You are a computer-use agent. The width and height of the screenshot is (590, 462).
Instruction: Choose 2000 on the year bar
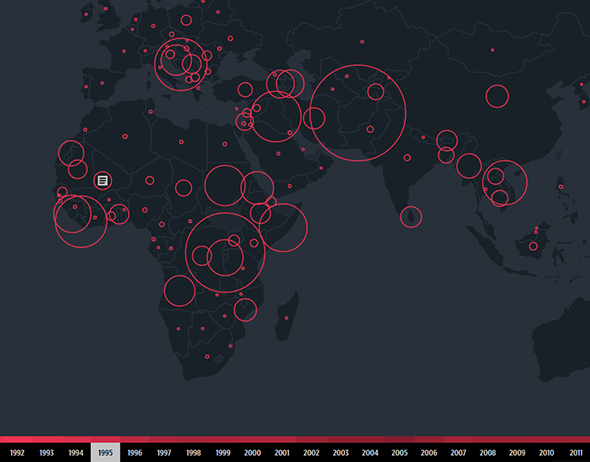(252, 453)
